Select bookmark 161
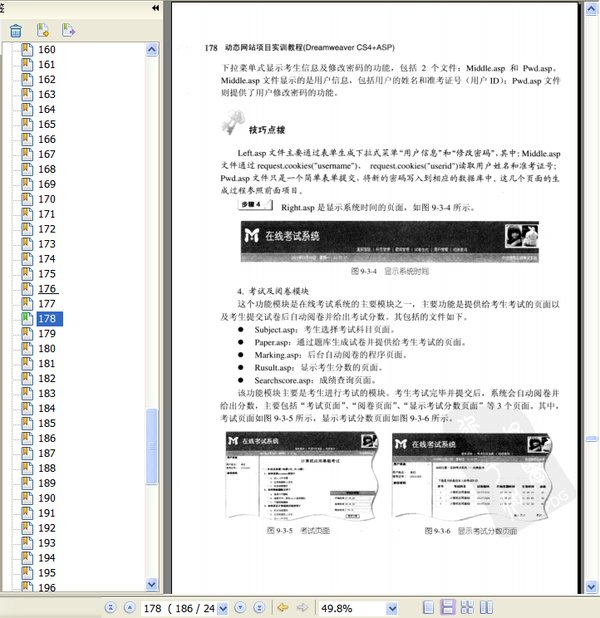This screenshot has width=600, height=618. pyautogui.click(x=47, y=65)
